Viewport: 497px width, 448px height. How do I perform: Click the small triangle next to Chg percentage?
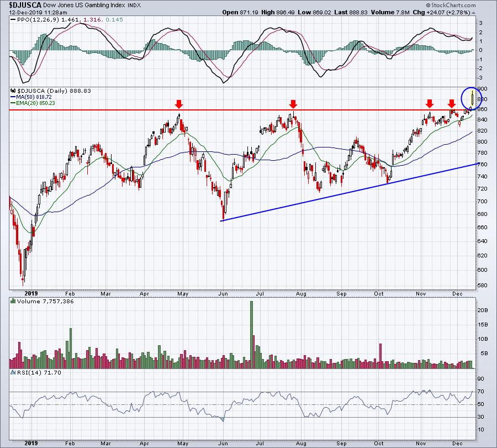click(x=474, y=13)
